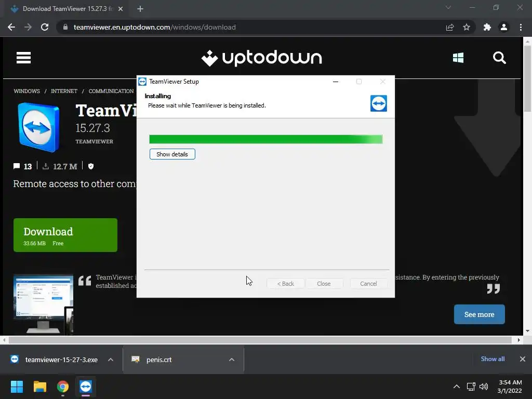The image size is (532, 399).
Task: Open a new Chrome tab
Action: pyautogui.click(x=140, y=9)
